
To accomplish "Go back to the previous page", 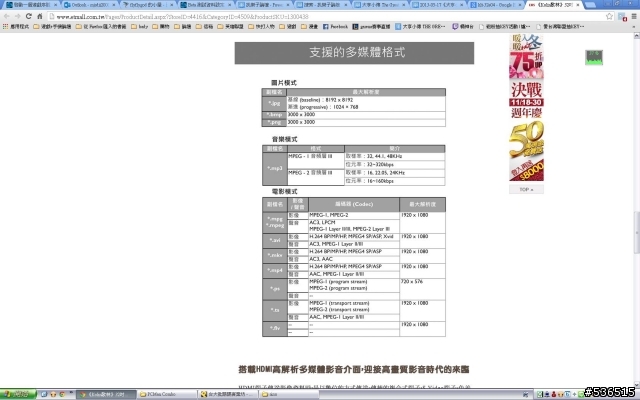I will [7, 16].
